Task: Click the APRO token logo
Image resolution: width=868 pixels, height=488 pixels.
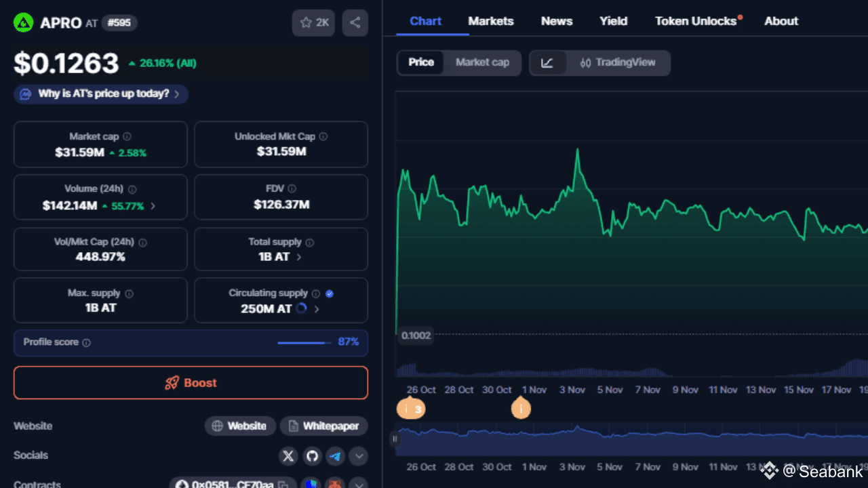Action: tap(24, 23)
